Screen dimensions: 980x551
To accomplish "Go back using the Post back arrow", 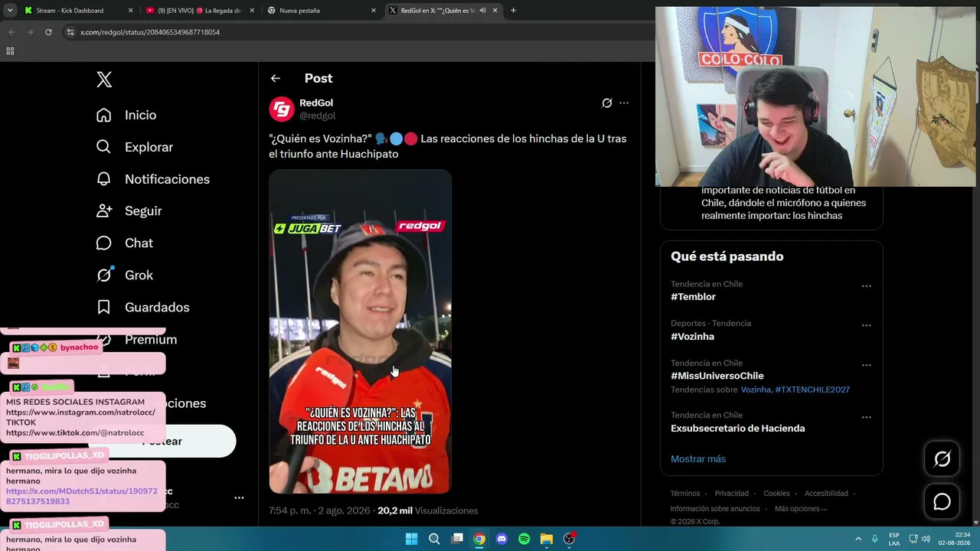I will (x=276, y=78).
